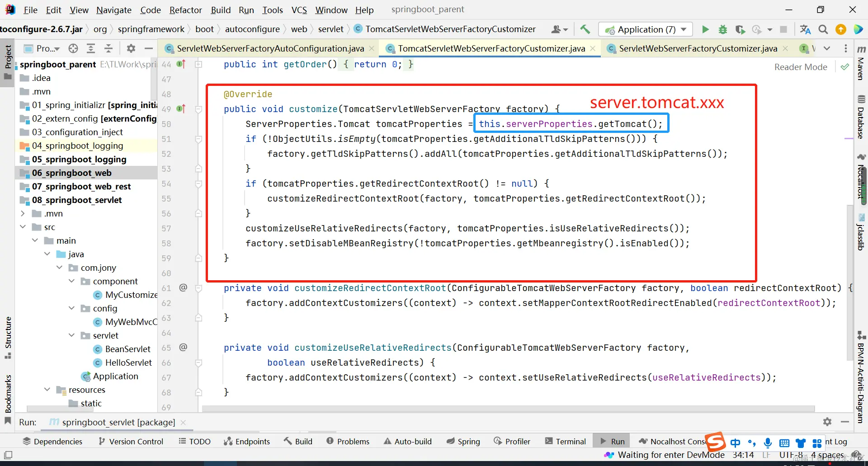The height and width of the screenshot is (466, 868).
Task: Click the @ gutter icon on line 65
Action: [183, 347]
